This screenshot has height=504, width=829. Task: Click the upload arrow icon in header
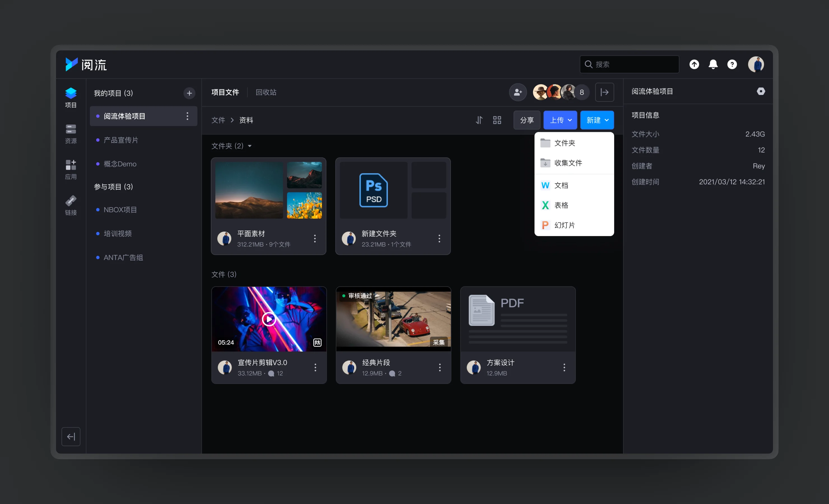tap(694, 64)
